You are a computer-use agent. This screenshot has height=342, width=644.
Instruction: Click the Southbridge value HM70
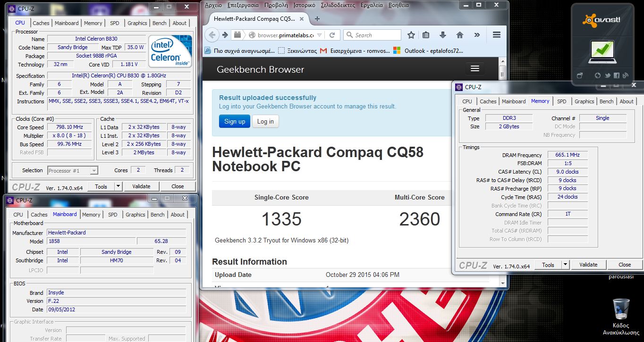pyautogui.click(x=117, y=260)
